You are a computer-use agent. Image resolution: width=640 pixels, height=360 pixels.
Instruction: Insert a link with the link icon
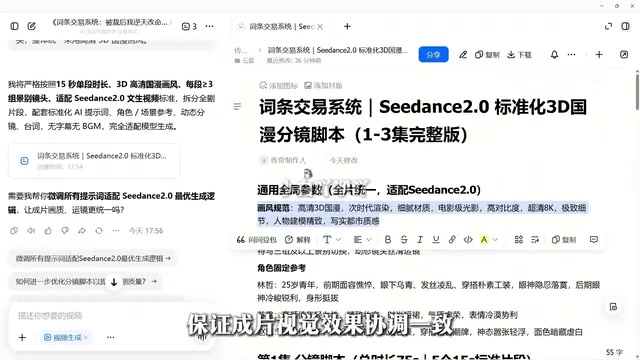click(x=452, y=240)
